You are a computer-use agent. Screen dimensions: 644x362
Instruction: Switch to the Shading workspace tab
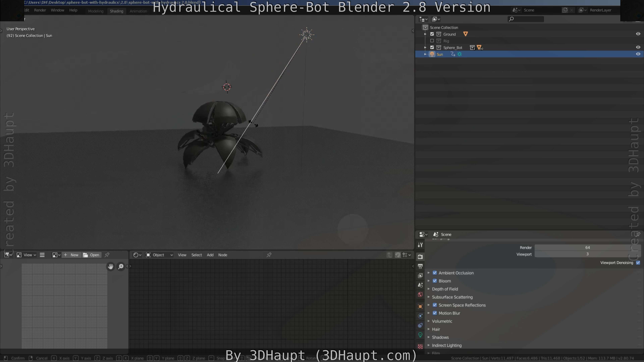[117, 11]
